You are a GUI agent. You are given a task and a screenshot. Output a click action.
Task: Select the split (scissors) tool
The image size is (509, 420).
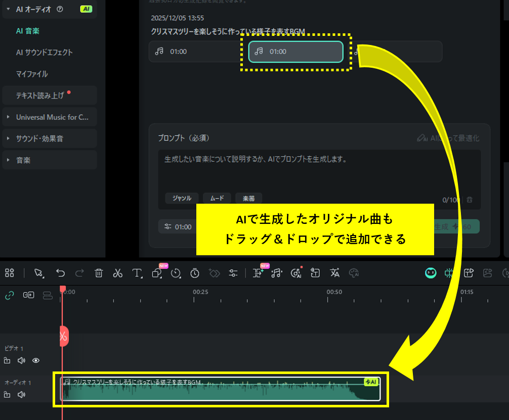tap(118, 273)
